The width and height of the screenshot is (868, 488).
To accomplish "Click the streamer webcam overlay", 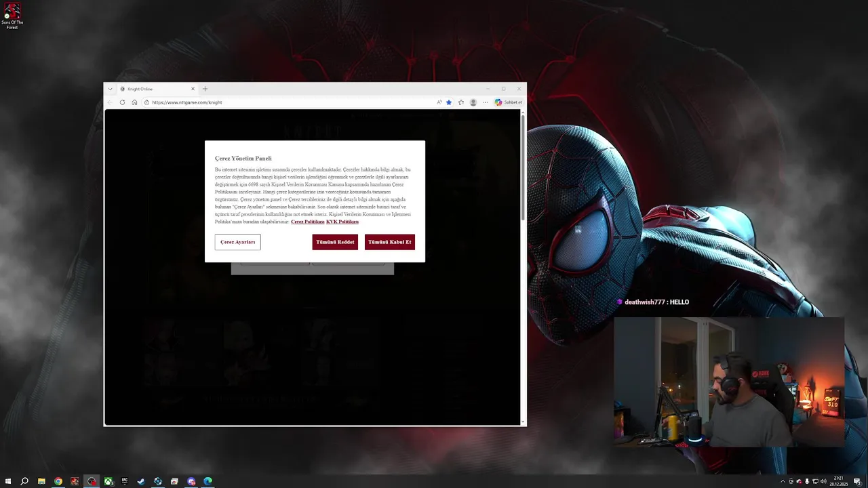I will tap(729, 382).
